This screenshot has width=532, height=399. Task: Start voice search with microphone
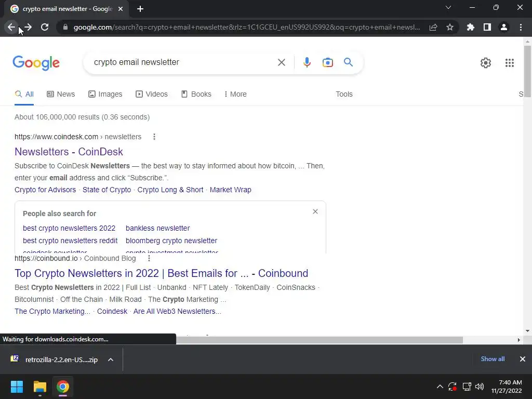[x=307, y=62]
